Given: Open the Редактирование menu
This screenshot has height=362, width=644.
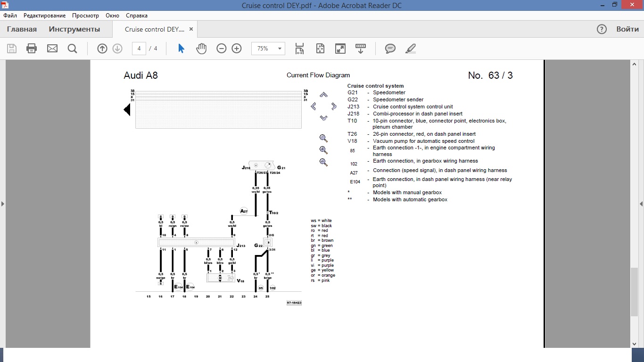Looking at the screenshot, I should click(x=46, y=16).
